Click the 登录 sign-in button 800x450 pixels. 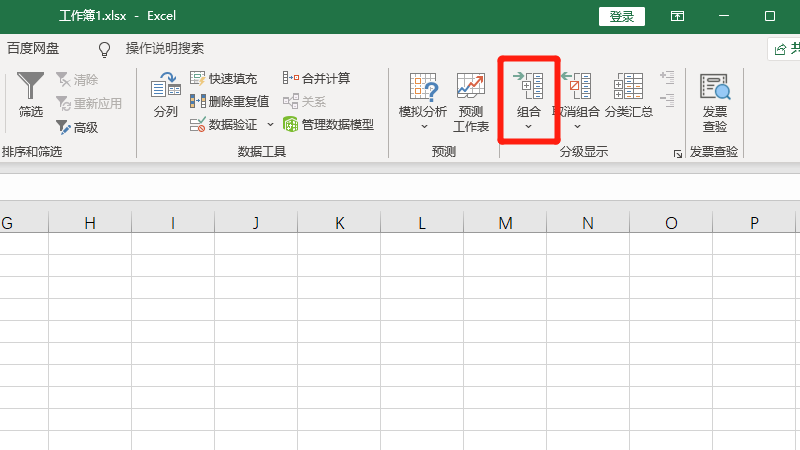pos(621,16)
